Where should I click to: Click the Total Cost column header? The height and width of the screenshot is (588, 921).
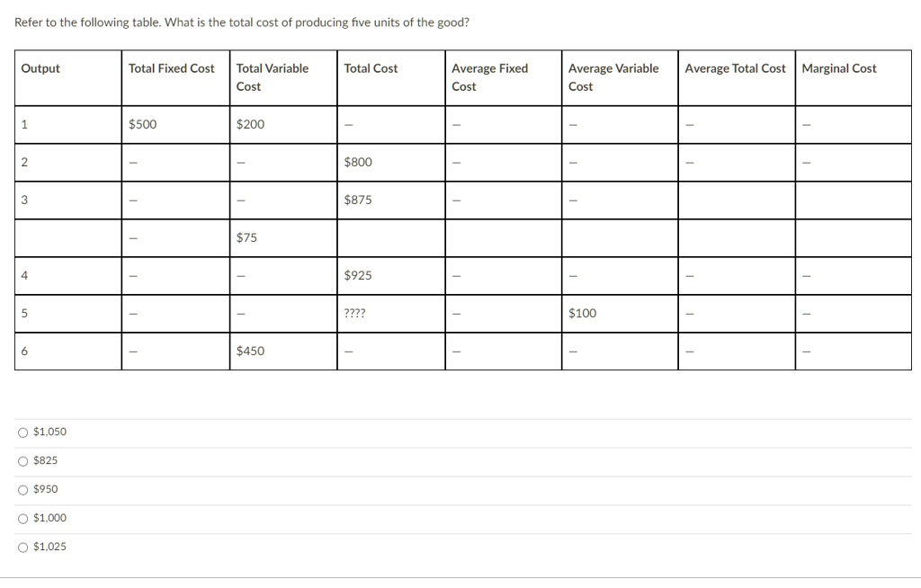[x=371, y=68]
